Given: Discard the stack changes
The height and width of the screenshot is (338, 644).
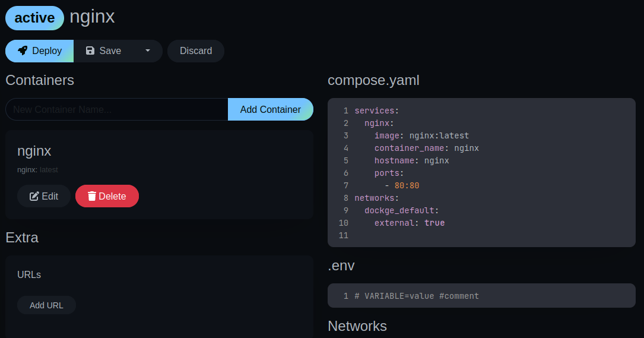Looking at the screenshot, I should [196, 51].
